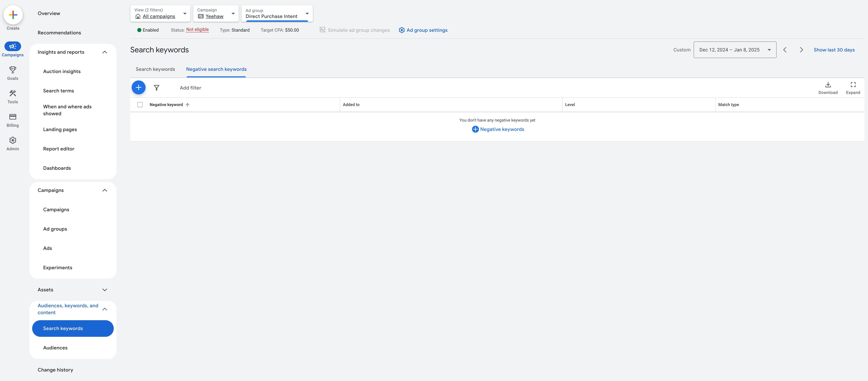Go to previous date range arrow
868x381 pixels.
(785, 50)
